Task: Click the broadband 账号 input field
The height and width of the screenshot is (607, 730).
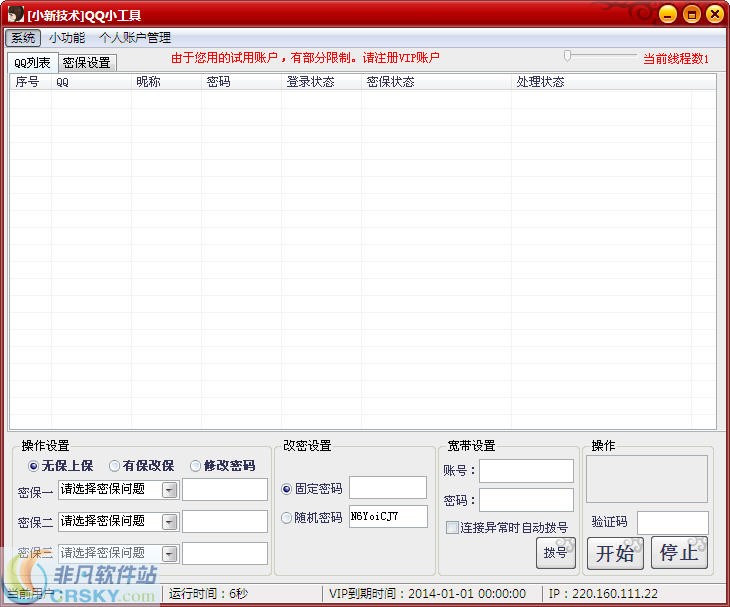Action: pyautogui.click(x=527, y=471)
